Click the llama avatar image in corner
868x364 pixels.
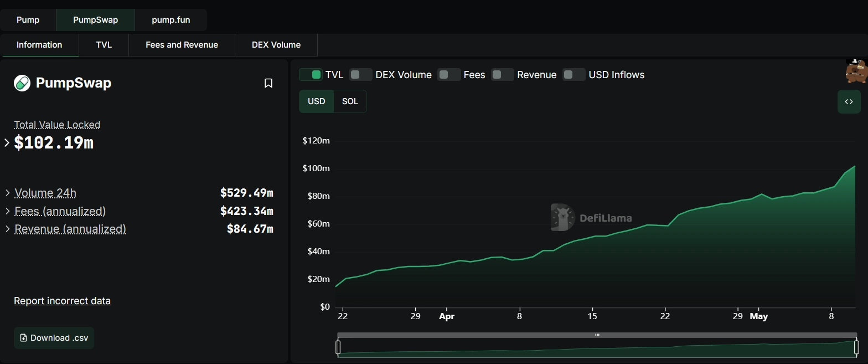click(x=856, y=71)
